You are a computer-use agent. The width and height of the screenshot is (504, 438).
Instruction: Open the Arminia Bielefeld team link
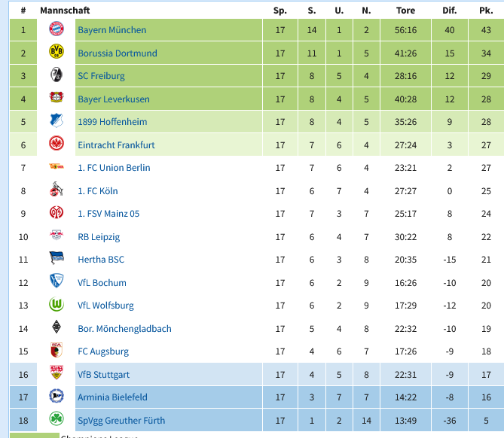pyautogui.click(x=112, y=397)
